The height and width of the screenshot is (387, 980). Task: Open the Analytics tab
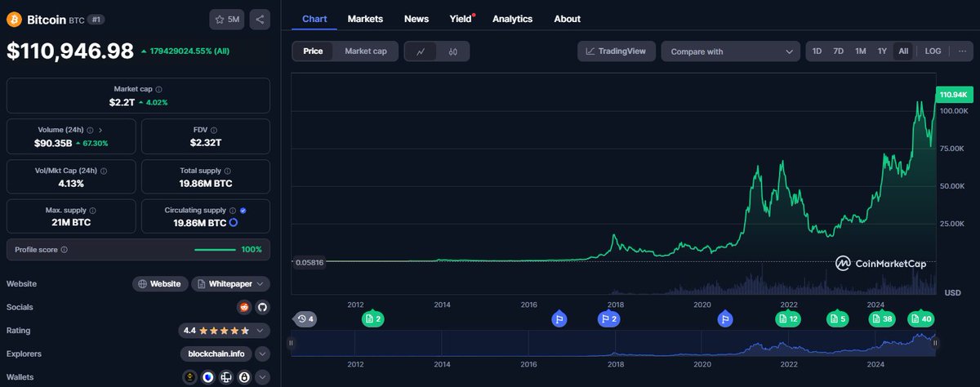click(x=512, y=19)
